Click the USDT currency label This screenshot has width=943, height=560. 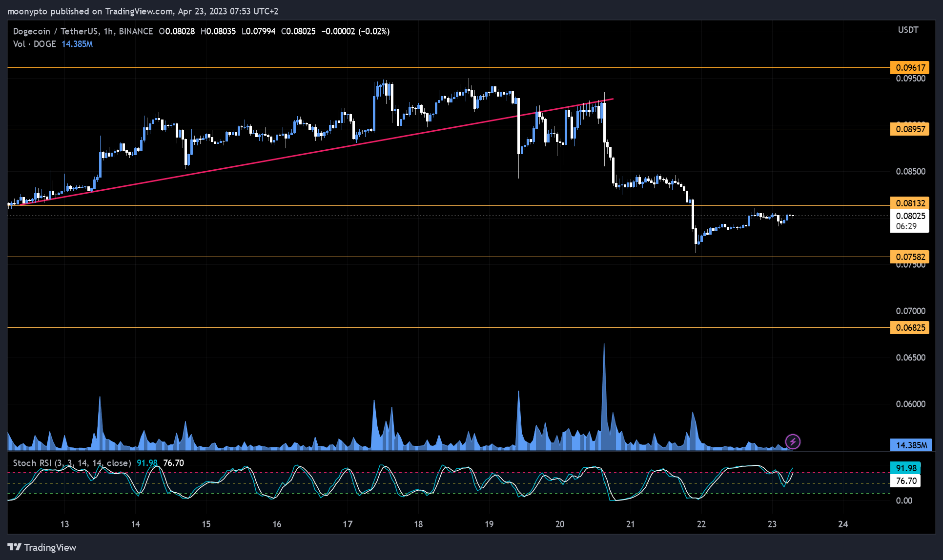point(908,30)
